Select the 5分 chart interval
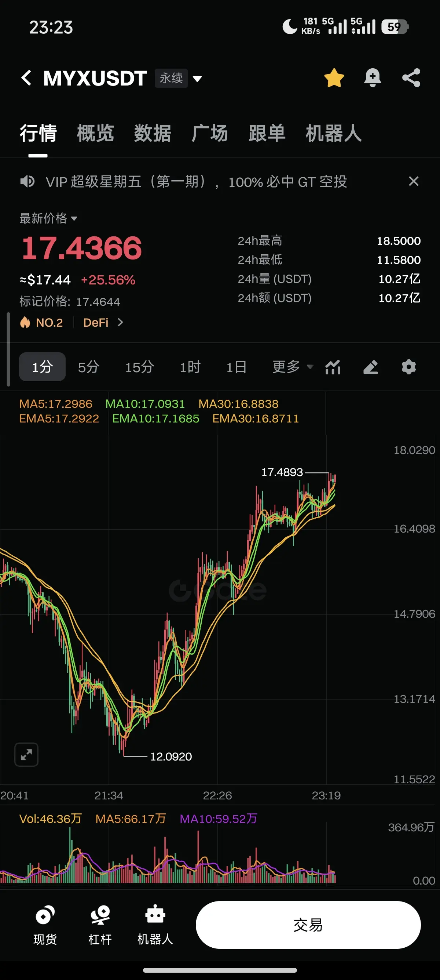The width and height of the screenshot is (440, 980). pos(88,367)
